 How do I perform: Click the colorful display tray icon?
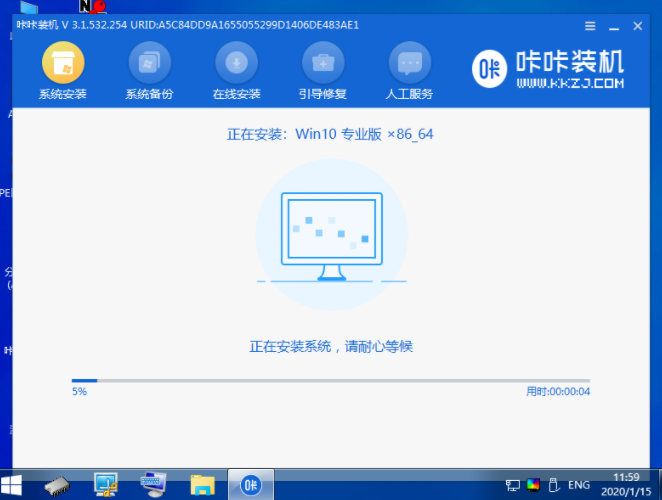(533, 484)
